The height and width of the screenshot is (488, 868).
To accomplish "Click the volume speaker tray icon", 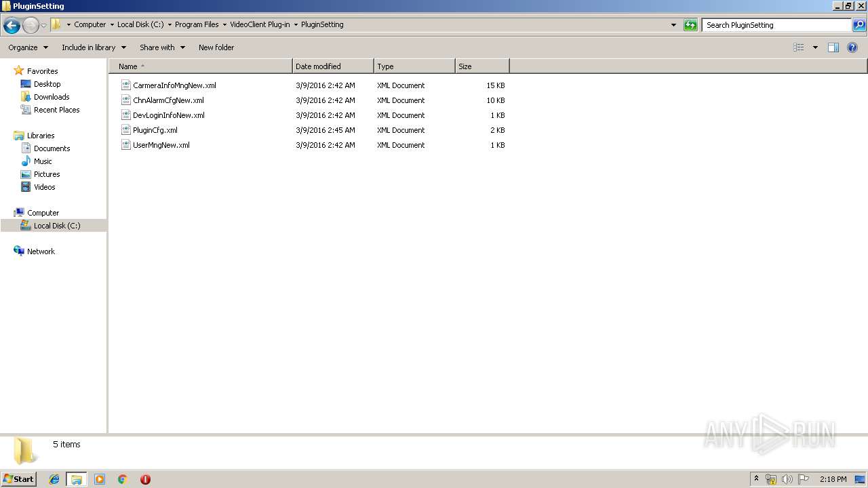I will coord(787,479).
